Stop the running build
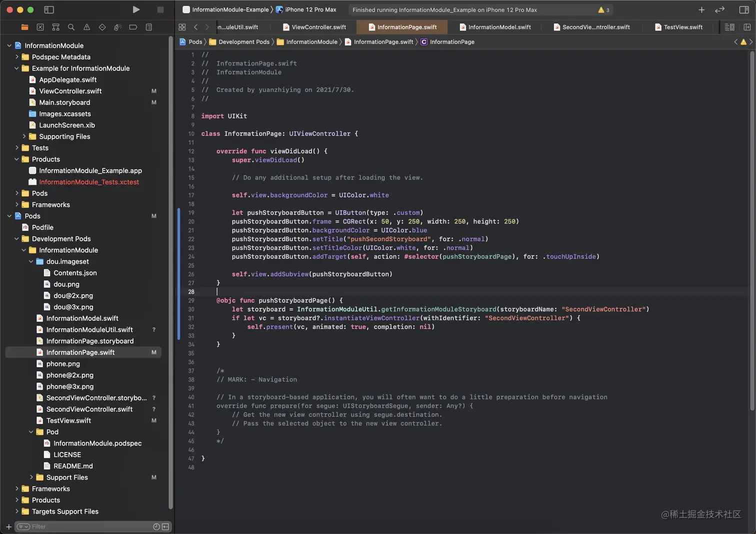The width and height of the screenshot is (756, 534). click(x=160, y=9)
